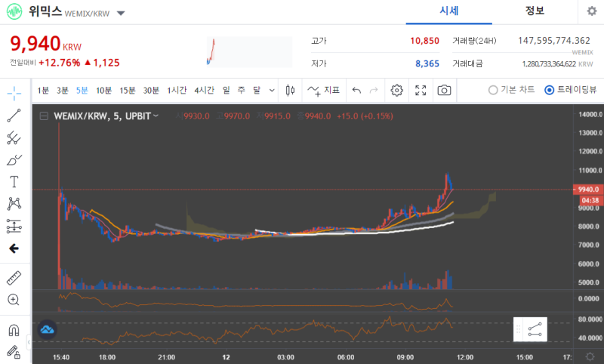The image size is (604, 364).
Task: Select the 10분 interval
Action: pos(103,91)
